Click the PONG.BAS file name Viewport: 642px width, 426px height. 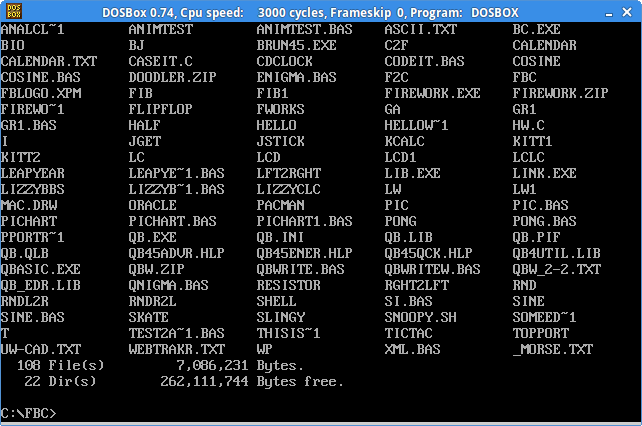[544, 221]
